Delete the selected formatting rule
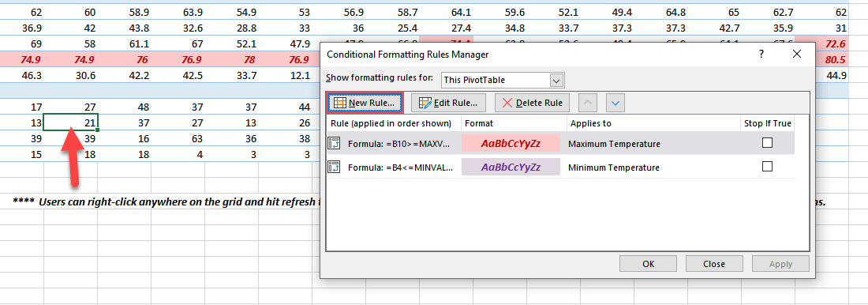Image resolution: width=868 pixels, height=305 pixels. pyautogui.click(x=532, y=103)
